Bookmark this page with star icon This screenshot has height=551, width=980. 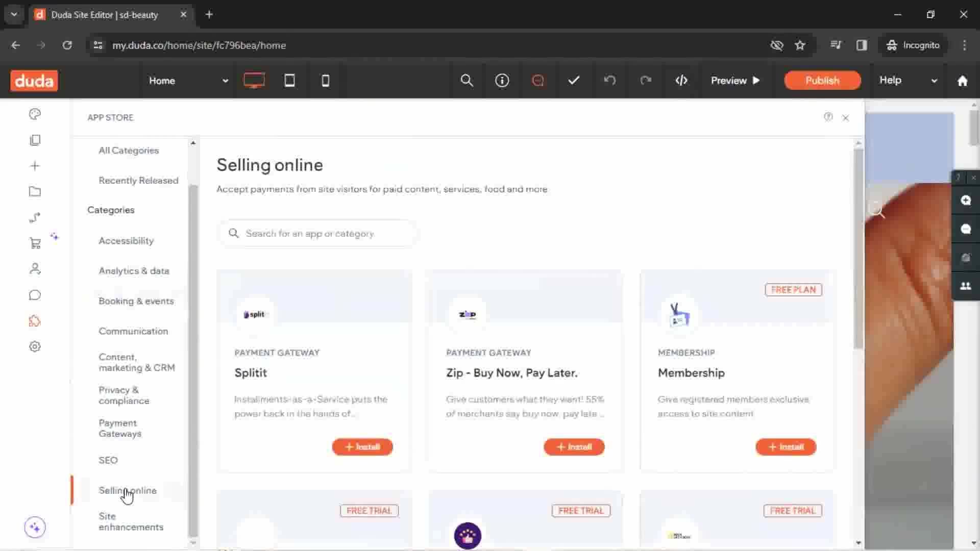[800, 45]
